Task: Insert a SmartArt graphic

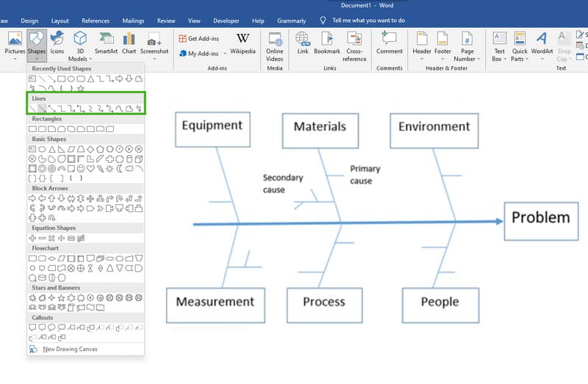Action: tap(106, 43)
